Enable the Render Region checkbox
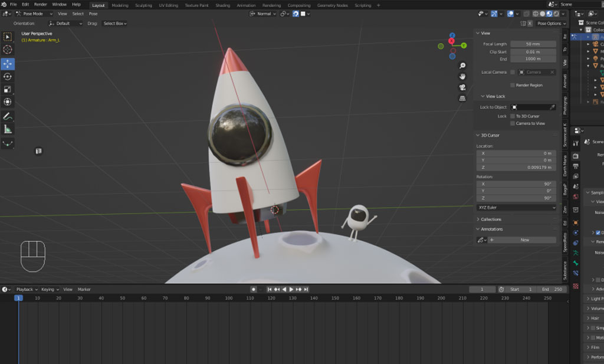This screenshot has width=604, height=364. (x=513, y=85)
